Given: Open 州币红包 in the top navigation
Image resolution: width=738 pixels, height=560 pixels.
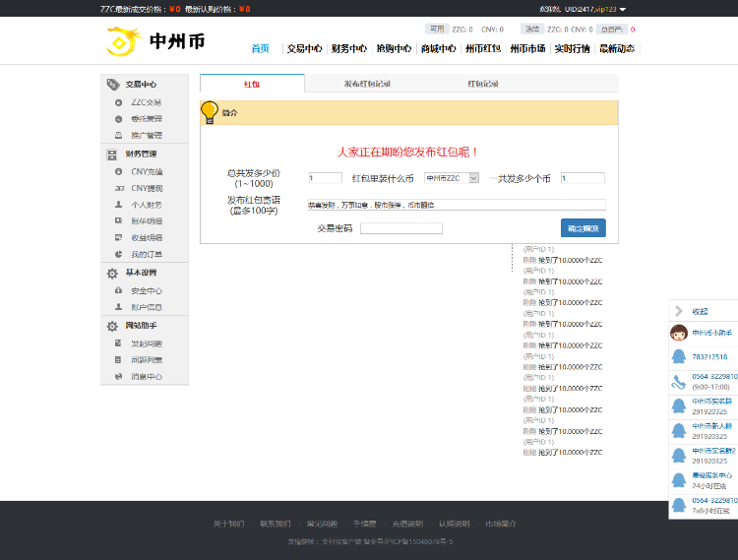Looking at the screenshot, I should click(483, 48).
